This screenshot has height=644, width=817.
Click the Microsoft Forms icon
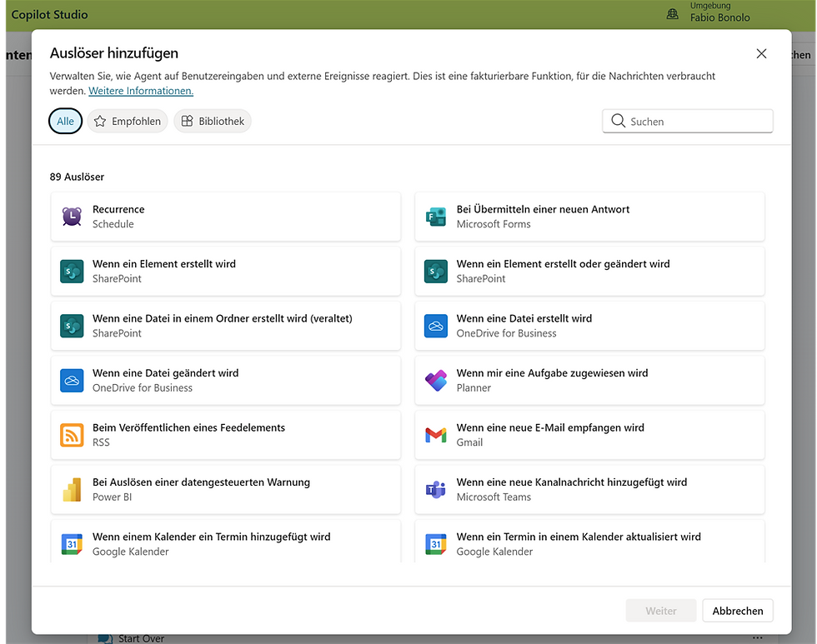(436, 217)
